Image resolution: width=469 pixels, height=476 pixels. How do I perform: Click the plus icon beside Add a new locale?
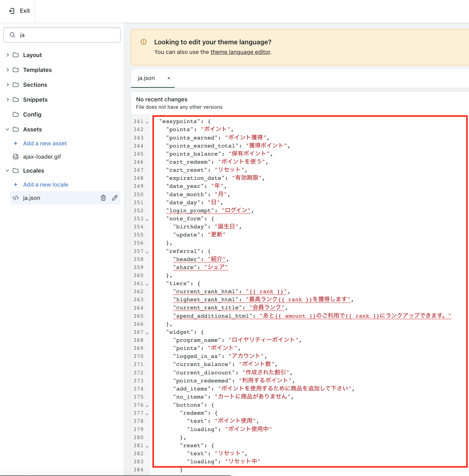tap(15, 185)
